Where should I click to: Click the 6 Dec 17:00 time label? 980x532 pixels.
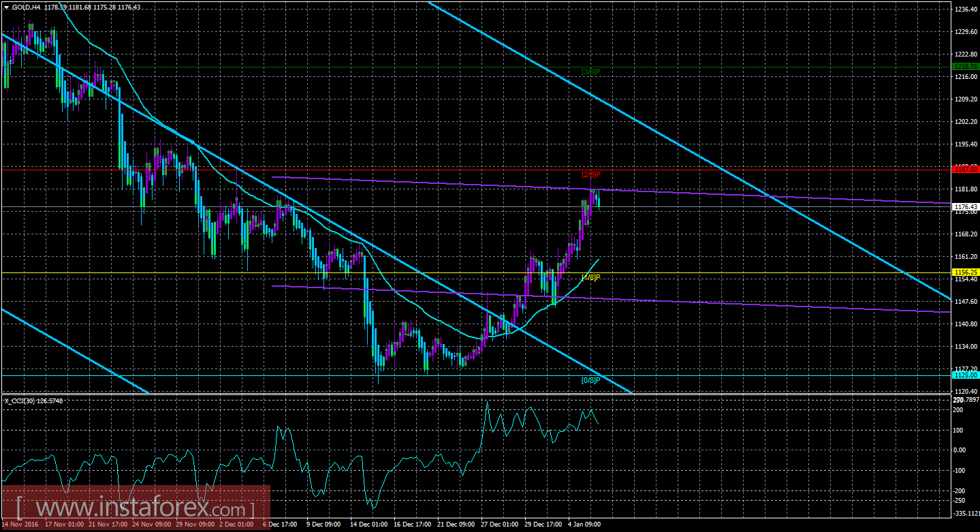pos(279,525)
